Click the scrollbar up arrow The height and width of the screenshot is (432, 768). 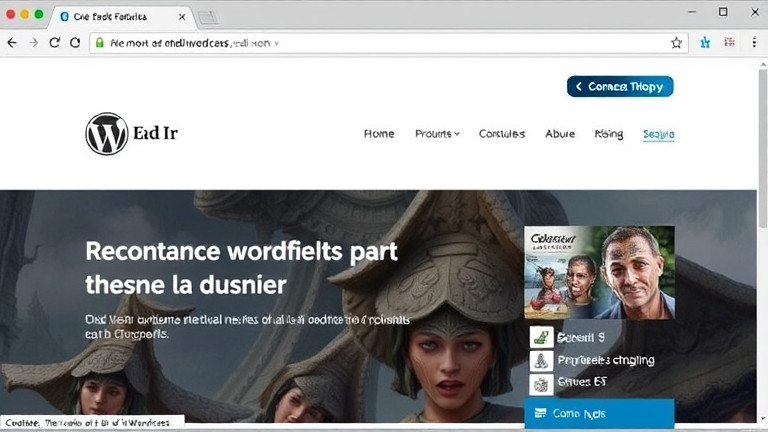tap(763, 64)
